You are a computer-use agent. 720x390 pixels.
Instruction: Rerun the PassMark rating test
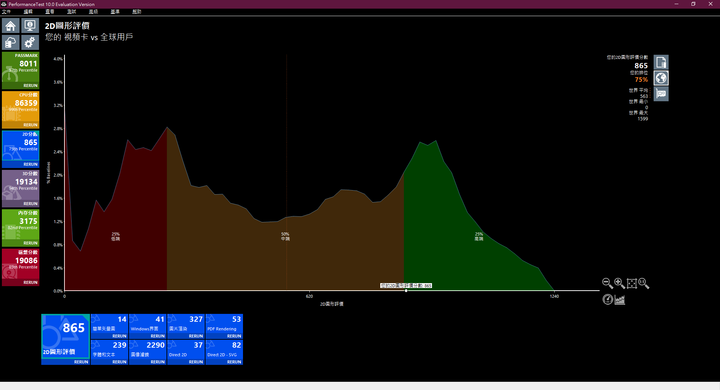30,86
